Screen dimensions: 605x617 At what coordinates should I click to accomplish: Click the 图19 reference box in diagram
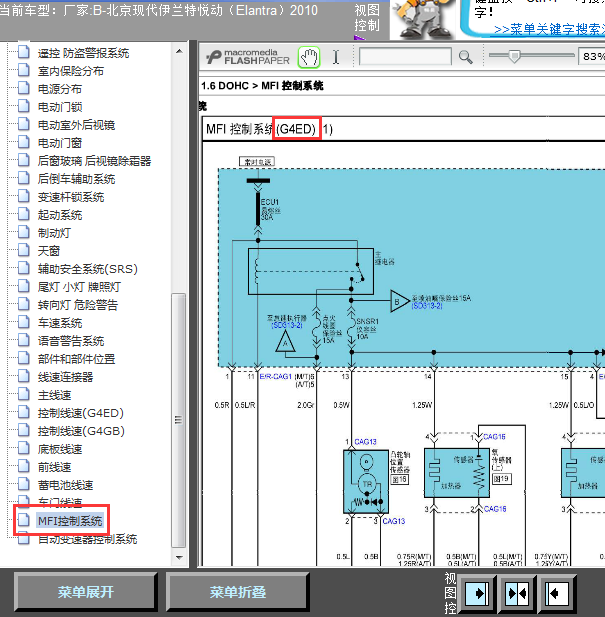(x=502, y=479)
